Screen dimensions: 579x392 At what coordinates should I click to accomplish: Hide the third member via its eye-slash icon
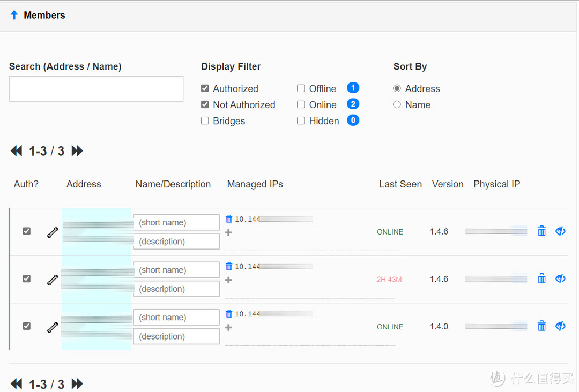click(560, 326)
